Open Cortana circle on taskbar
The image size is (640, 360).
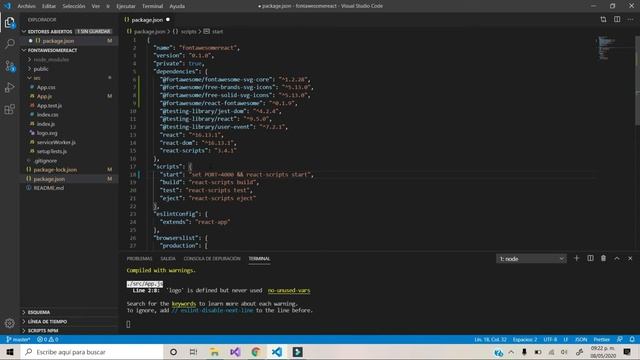pyautogui.click(x=173, y=352)
